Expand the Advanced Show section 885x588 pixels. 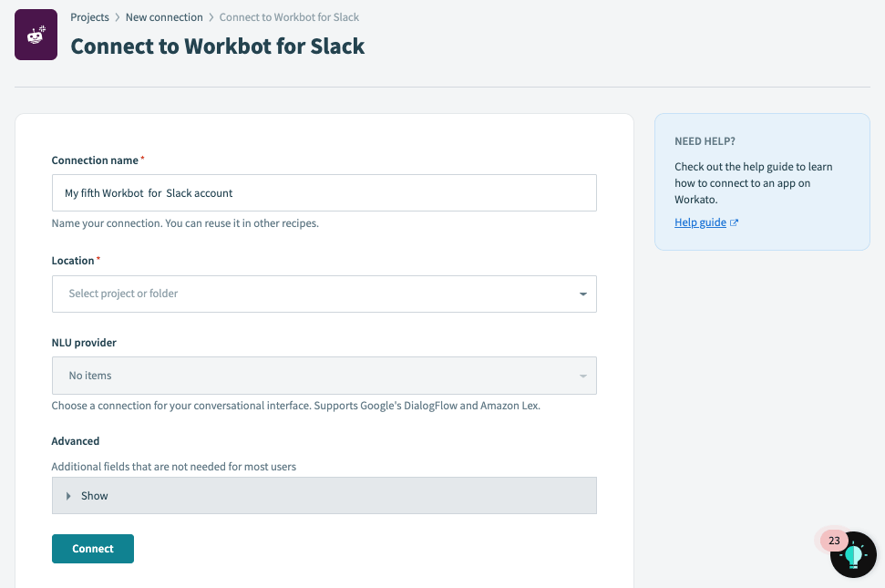324,495
